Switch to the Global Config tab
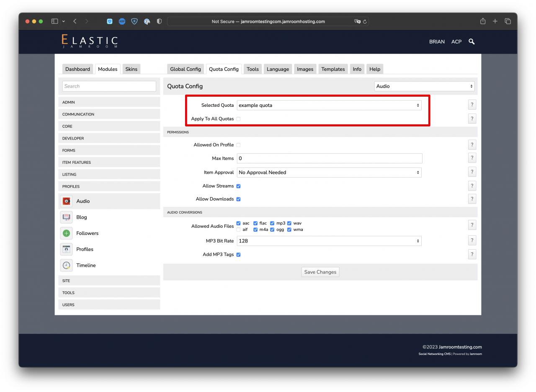Screen dimensions: 536x392 pyautogui.click(x=185, y=69)
